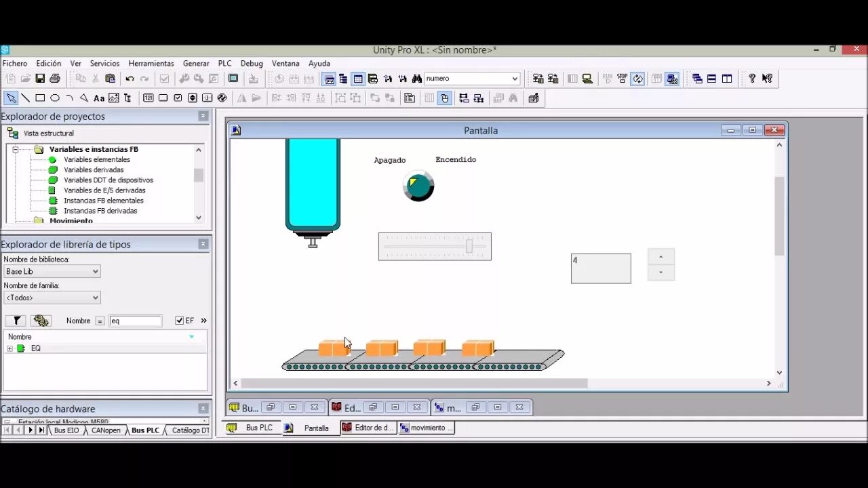Click the What's This pointer help icon
Viewport: 868px width, 488px height.
click(767, 79)
